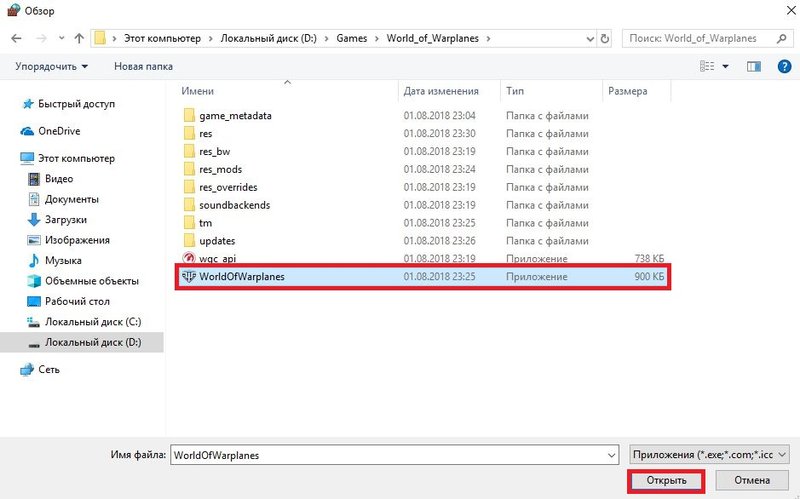Select res_overrides folder
Screen dimensions: 800x499
click(x=228, y=187)
